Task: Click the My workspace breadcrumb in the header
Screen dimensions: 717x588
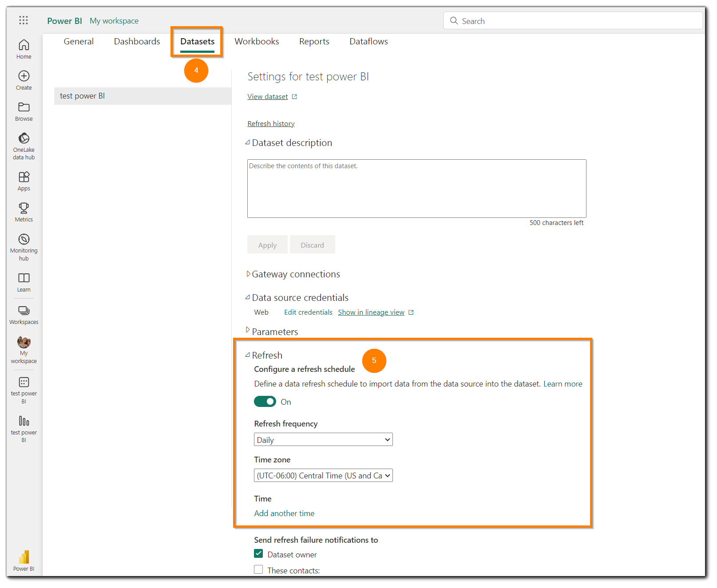Action: coord(114,21)
